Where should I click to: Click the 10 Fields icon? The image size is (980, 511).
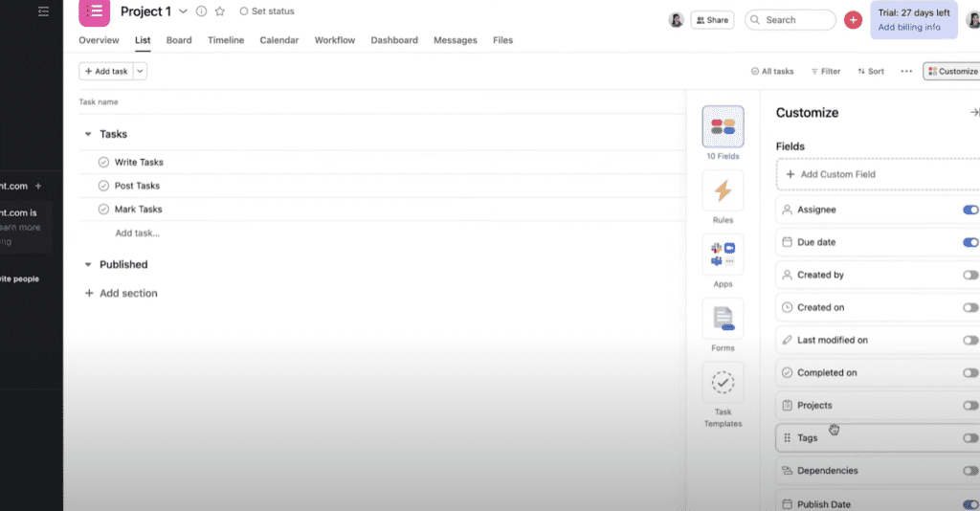click(723, 127)
